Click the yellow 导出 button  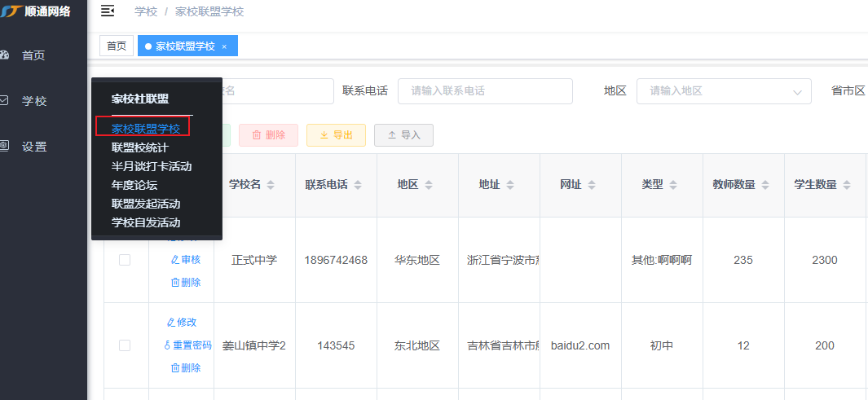click(336, 135)
